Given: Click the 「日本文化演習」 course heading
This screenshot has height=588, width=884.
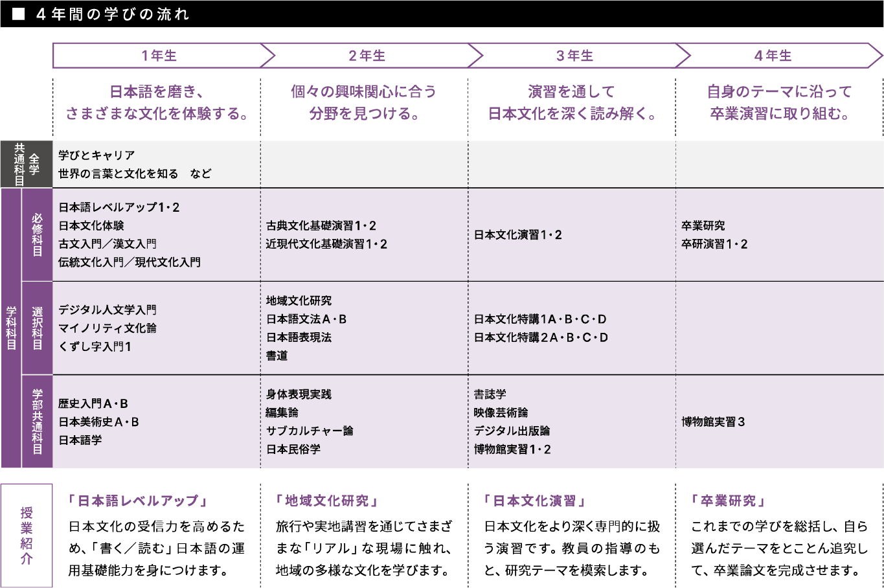Looking at the screenshot, I should (535, 501).
